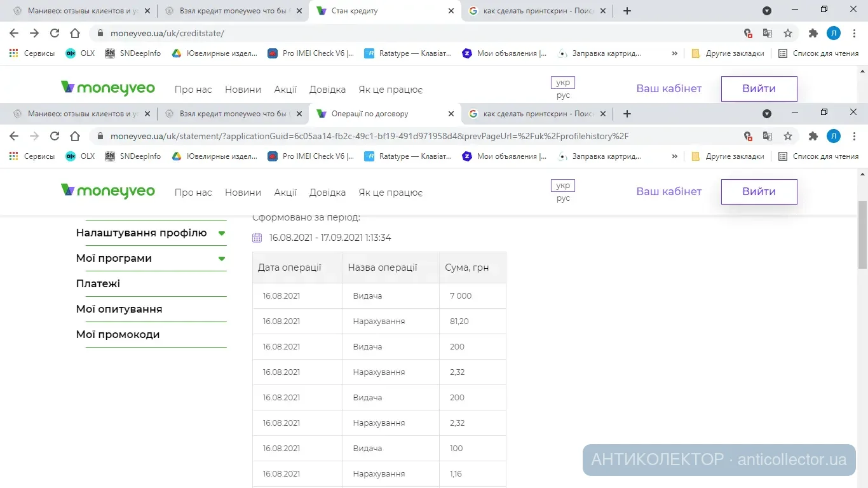Click the Назва операції column header

click(x=391, y=268)
